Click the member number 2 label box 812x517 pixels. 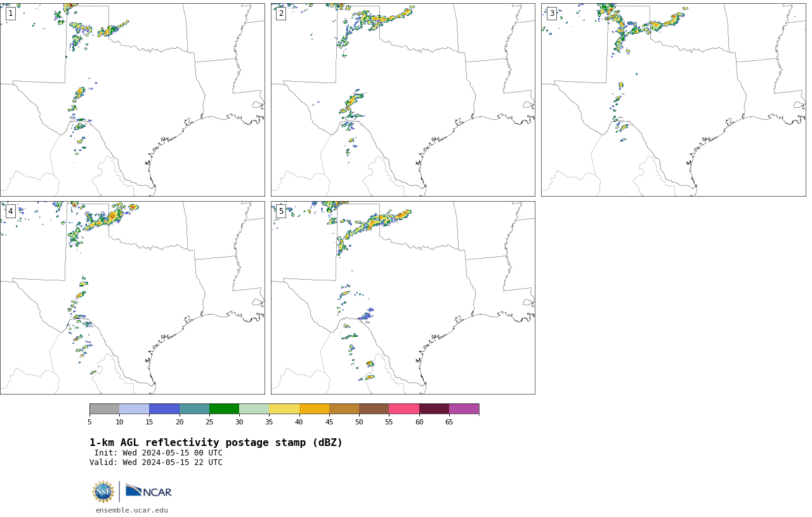coord(281,13)
